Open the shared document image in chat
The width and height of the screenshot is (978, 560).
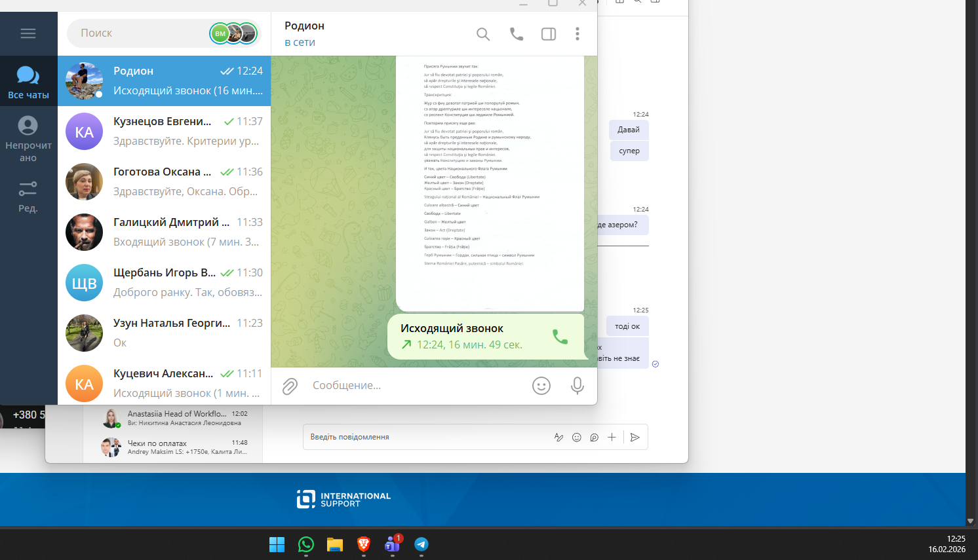point(490,183)
